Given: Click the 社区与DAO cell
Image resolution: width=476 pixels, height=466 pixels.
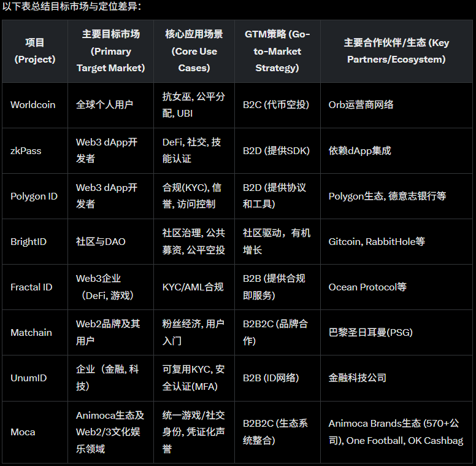Looking at the screenshot, I should (110, 242).
